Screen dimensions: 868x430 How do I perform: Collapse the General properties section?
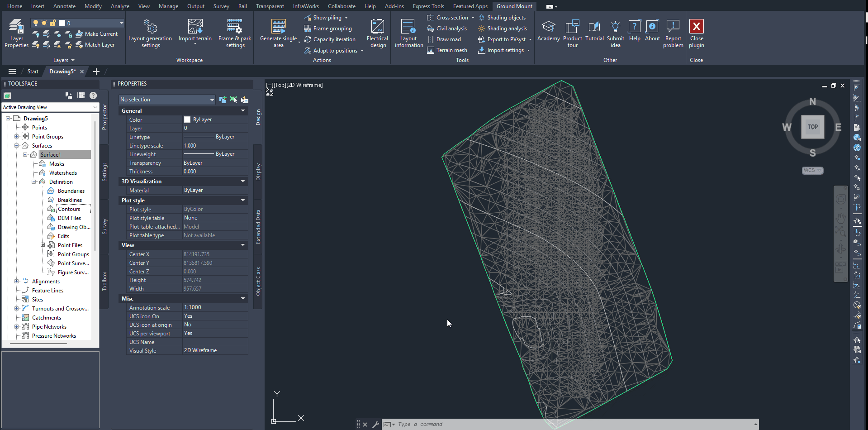[x=243, y=111]
